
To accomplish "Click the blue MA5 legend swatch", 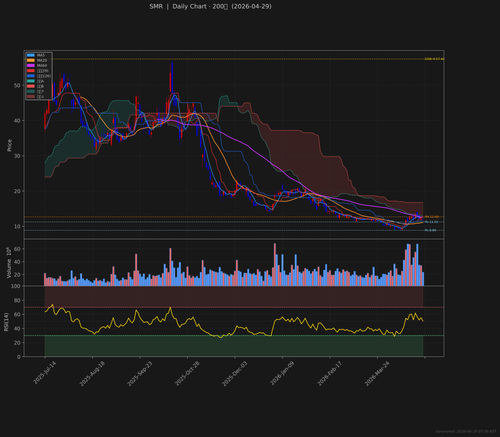I will (x=31, y=55).
